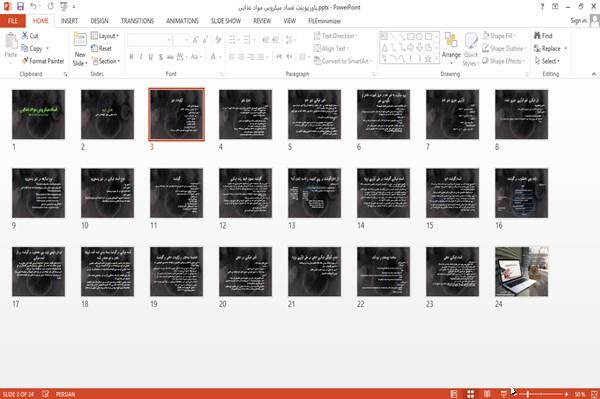Click the Sign in link
Viewport: 600px width, 399px height.
point(578,21)
